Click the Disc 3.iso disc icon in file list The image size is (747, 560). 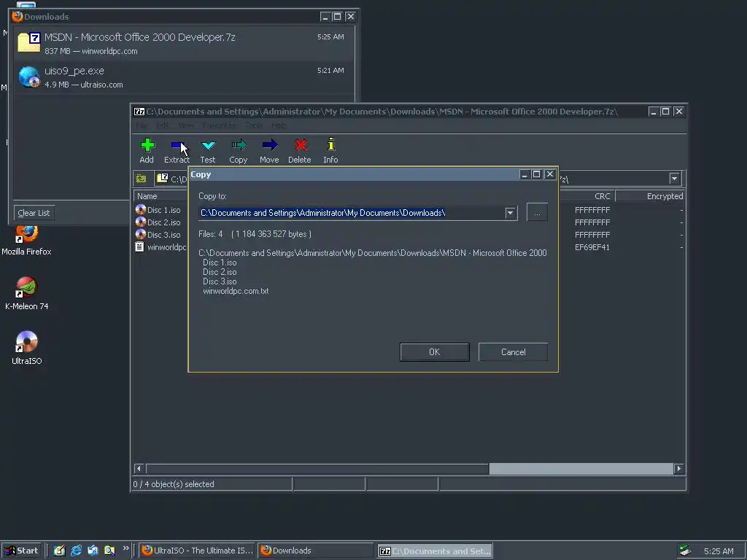[141, 234]
